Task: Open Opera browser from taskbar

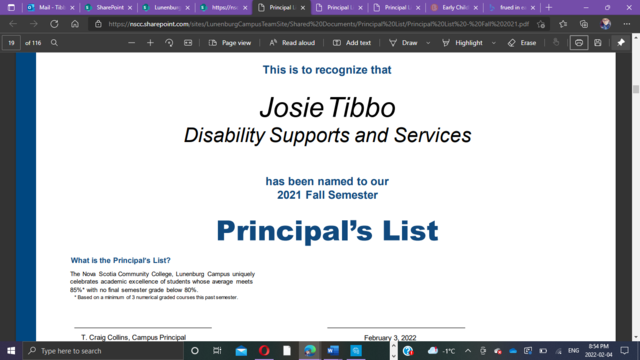Action: click(x=264, y=351)
